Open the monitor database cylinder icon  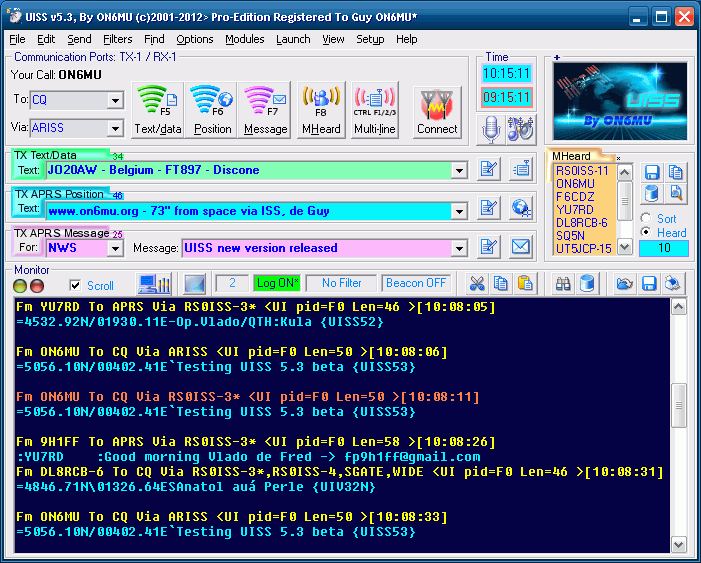tap(587, 284)
